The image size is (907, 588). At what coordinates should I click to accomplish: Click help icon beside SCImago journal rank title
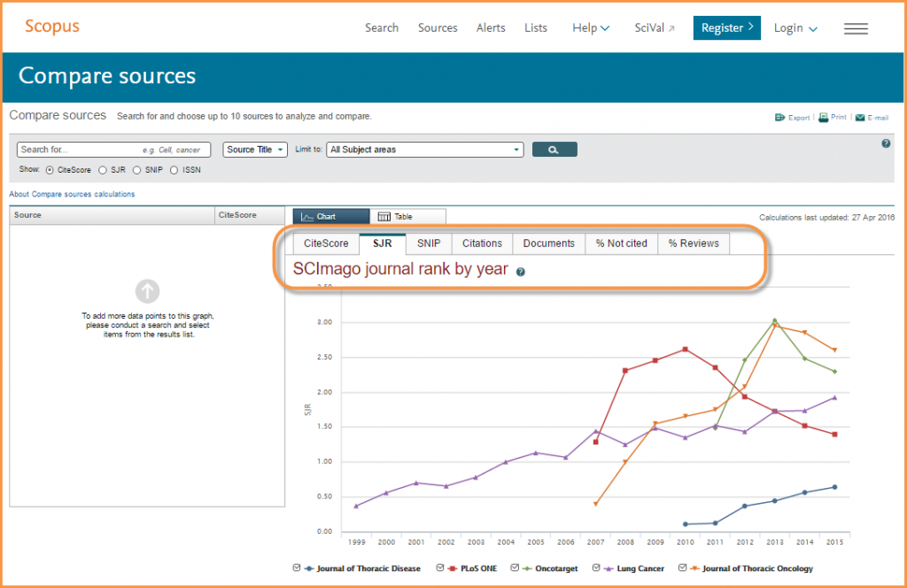tap(521, 272)
